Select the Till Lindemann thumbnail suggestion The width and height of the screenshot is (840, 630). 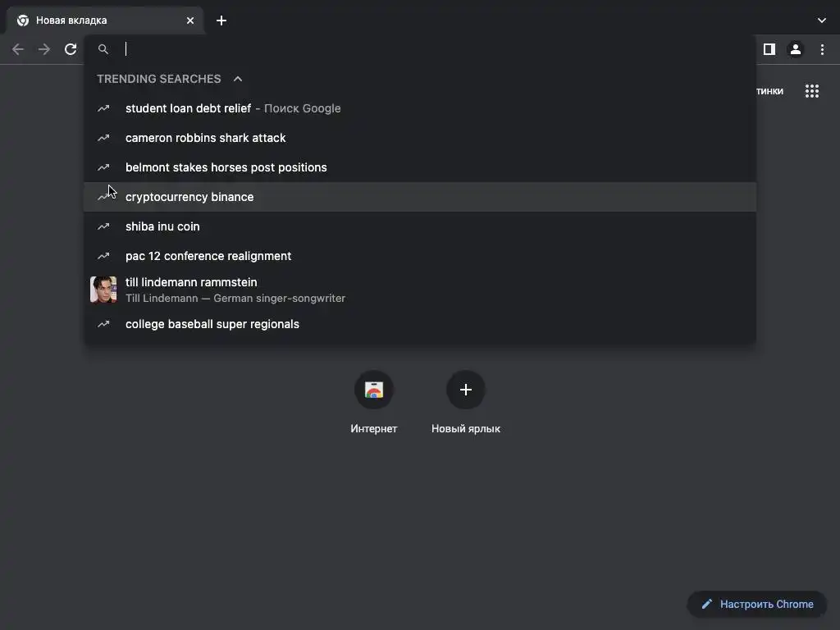pyautogui.click(x=103, y=290)
